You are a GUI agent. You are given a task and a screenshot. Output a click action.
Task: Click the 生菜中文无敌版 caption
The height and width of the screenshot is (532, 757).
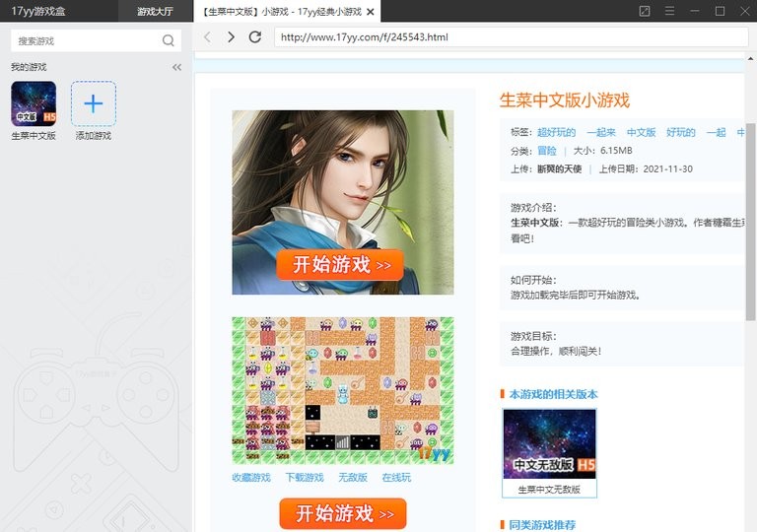pyautogui.click(x=549, y=490)
